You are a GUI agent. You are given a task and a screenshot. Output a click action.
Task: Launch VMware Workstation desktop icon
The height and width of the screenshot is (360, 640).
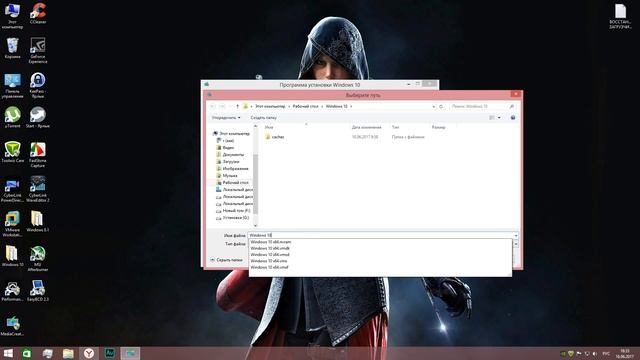12,224
